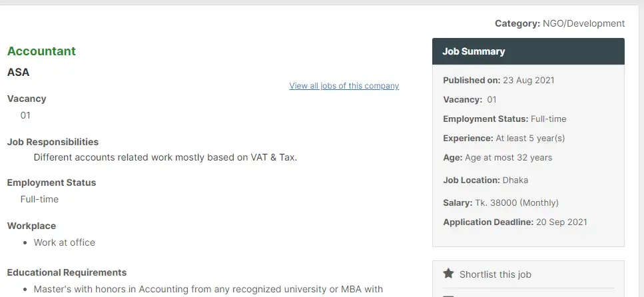Viewport: 644px width, 297px height.
Task: Click the ASA company name
Action: 18,73
